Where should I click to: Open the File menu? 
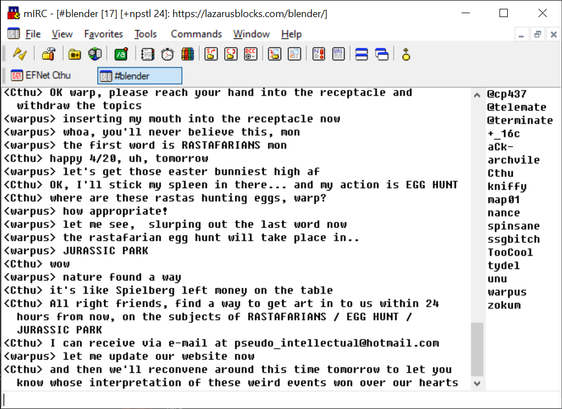[33, 34]
